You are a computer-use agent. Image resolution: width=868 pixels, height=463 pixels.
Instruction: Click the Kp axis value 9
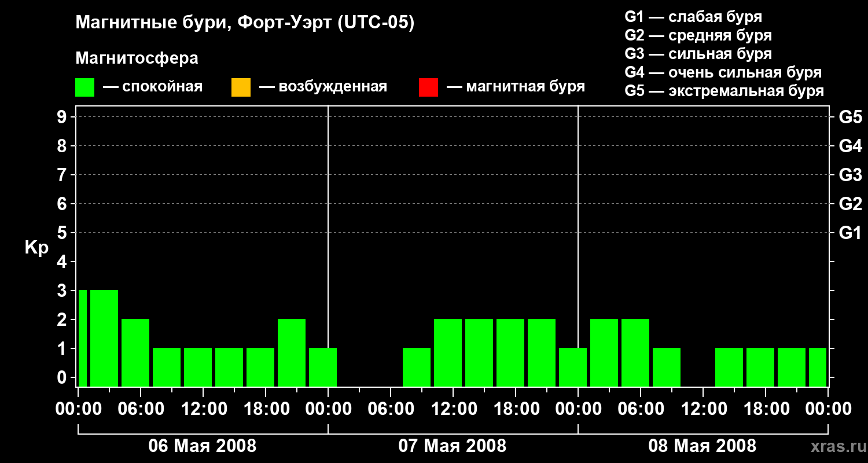point(62,117)
